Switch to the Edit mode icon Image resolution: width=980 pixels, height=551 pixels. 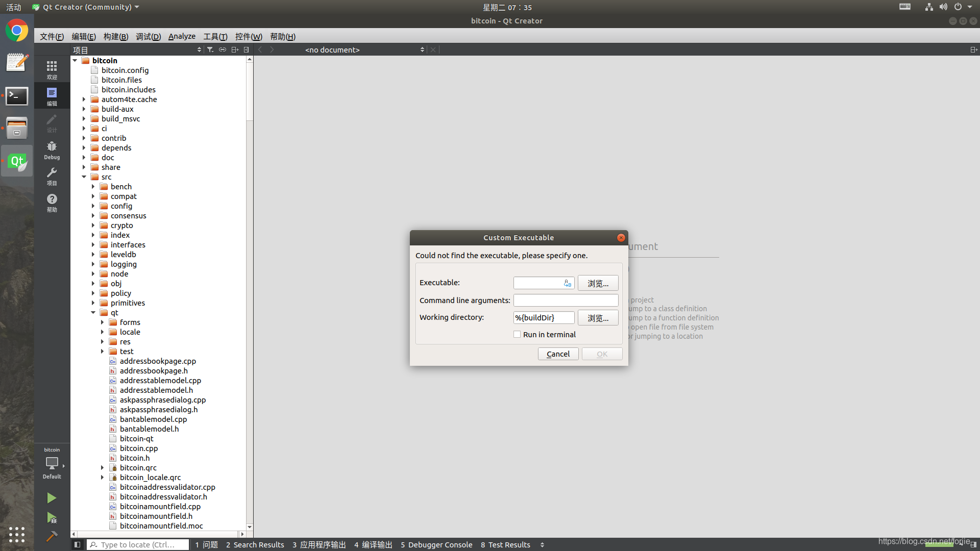click(52, 96)
